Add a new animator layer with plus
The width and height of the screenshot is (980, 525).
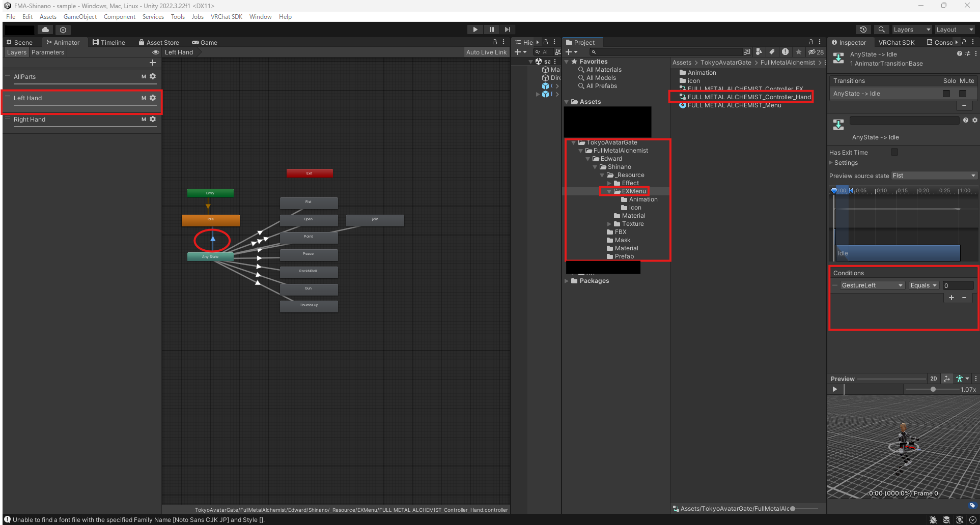click(x=152, y=63)
